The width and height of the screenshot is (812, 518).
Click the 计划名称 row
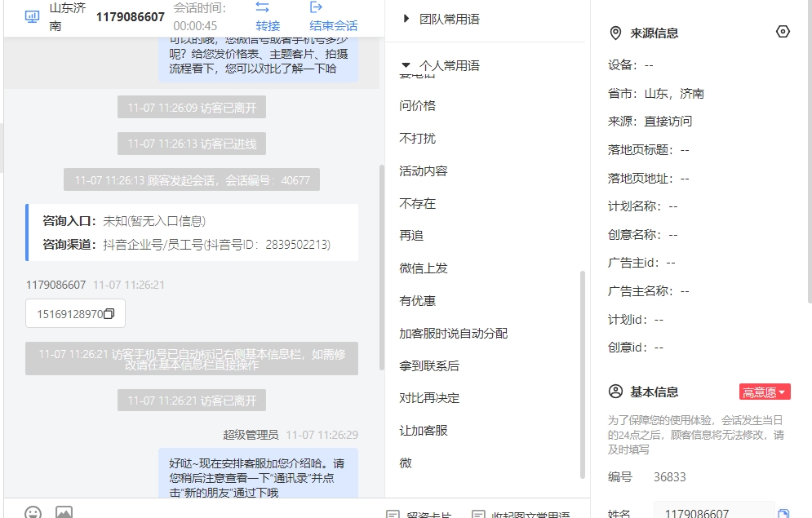click(642, 206)
